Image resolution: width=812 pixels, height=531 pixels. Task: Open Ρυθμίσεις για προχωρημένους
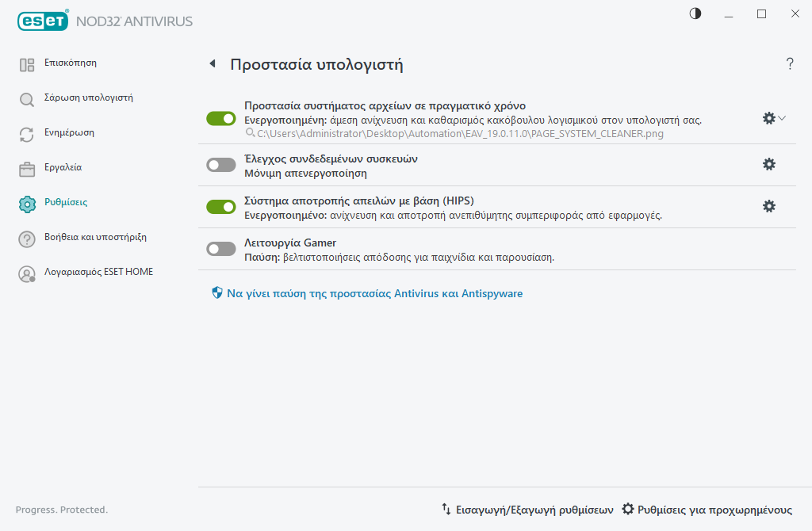coord(707,510)
